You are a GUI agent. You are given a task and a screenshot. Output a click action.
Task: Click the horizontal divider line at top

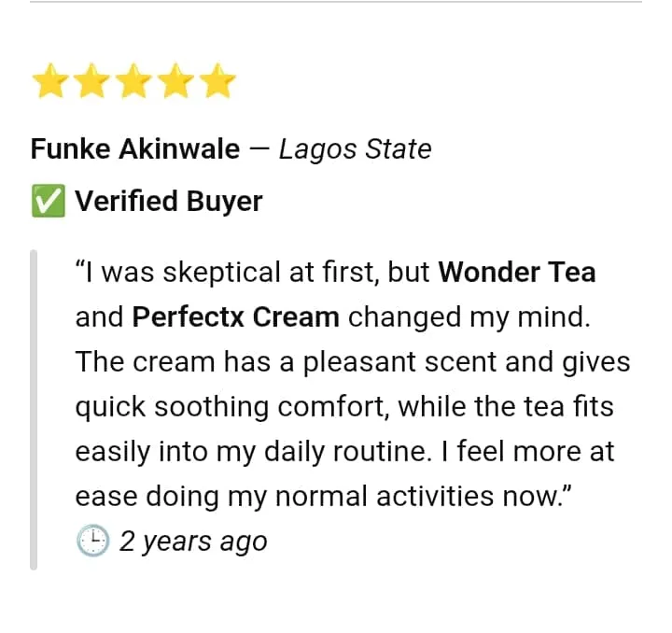(336, 2)
